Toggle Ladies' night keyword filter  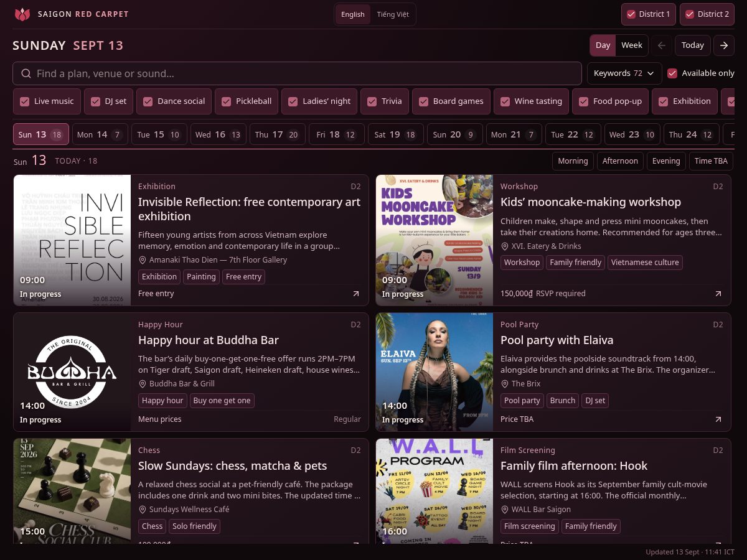319,101
